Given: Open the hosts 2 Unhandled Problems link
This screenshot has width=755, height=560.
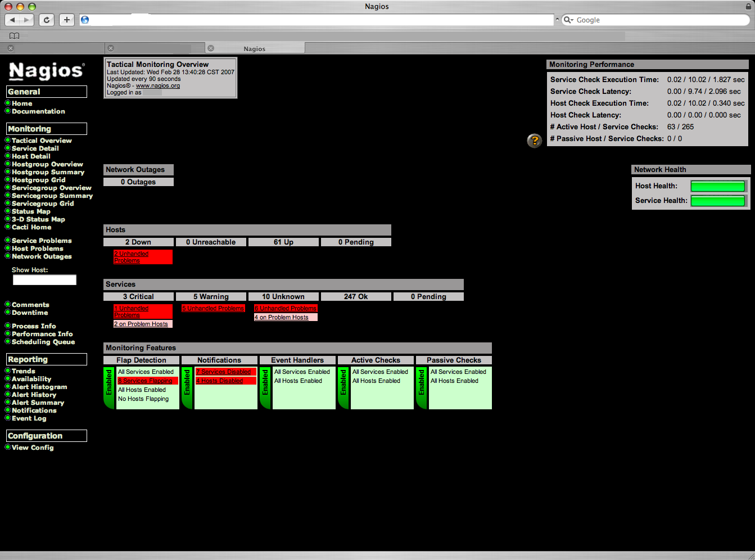Looking at the screenshot, I should pyautogui.click(x=132, y=257).
